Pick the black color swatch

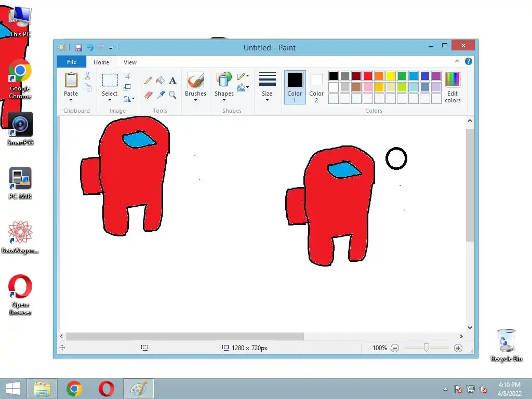(x=334, y=76)
